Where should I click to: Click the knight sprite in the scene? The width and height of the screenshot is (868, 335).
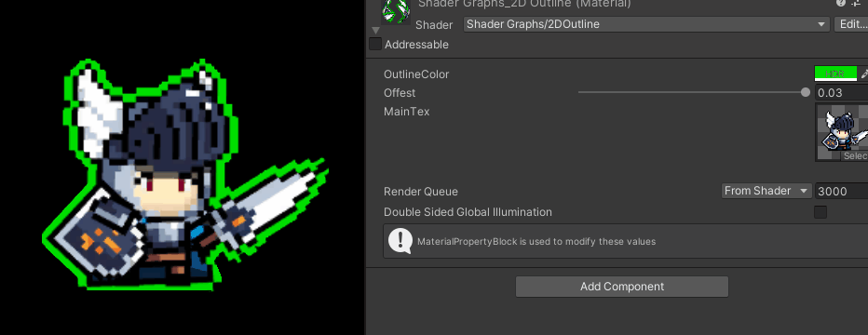[x=185, y=174]
